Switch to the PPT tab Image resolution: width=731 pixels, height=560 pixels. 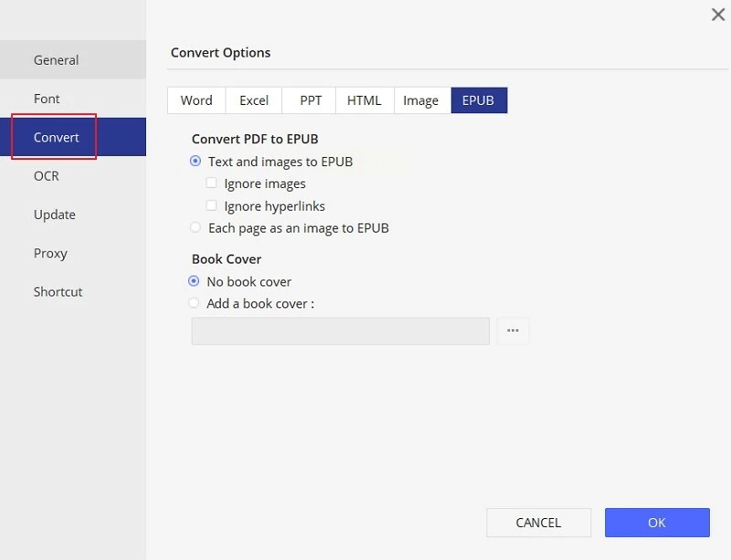pos(311,100)
